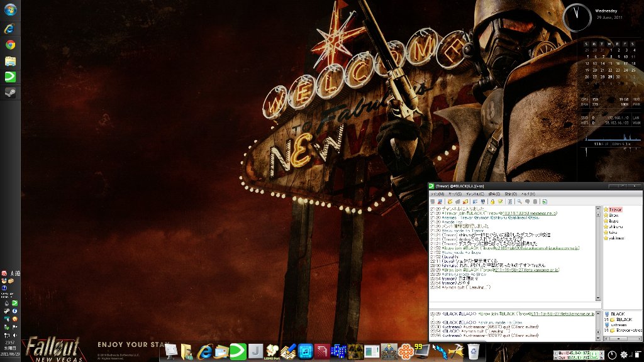Click the round power icon bottom right
The width and height of the screenshot is (644, 362).
[x=612, y=355]
